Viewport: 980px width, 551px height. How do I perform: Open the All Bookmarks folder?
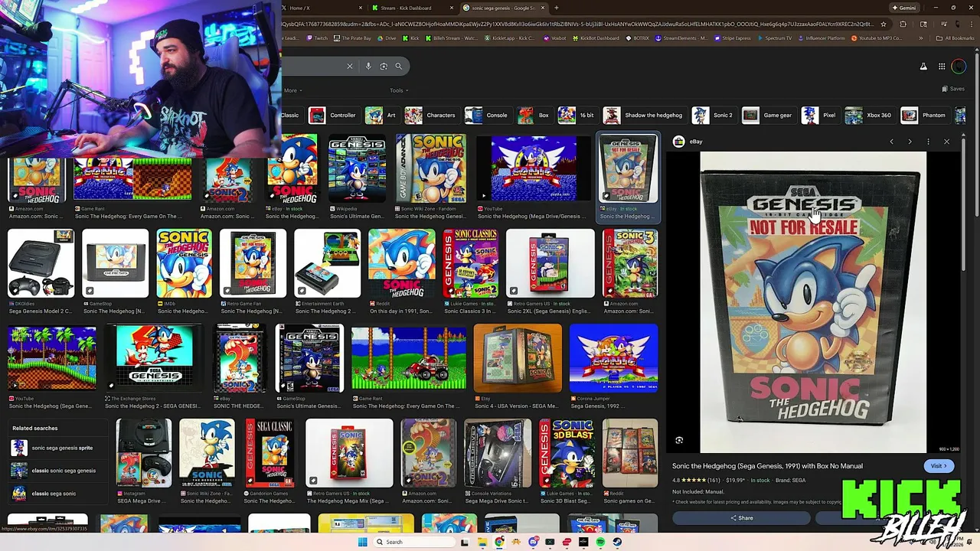click(x=955, y=38)
